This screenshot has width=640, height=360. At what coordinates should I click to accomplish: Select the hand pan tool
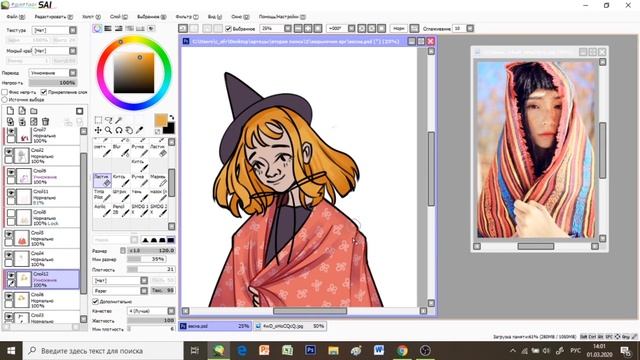(129, 130)
